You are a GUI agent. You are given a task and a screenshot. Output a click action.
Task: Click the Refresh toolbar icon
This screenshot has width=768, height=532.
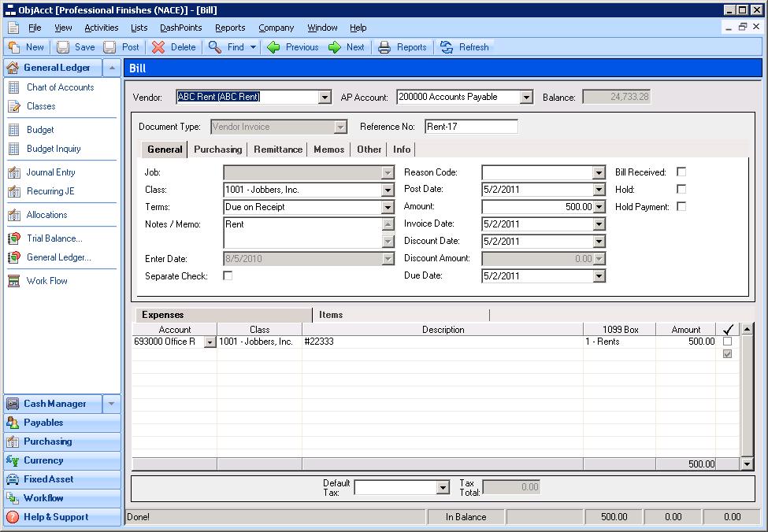tap(447, 47)
